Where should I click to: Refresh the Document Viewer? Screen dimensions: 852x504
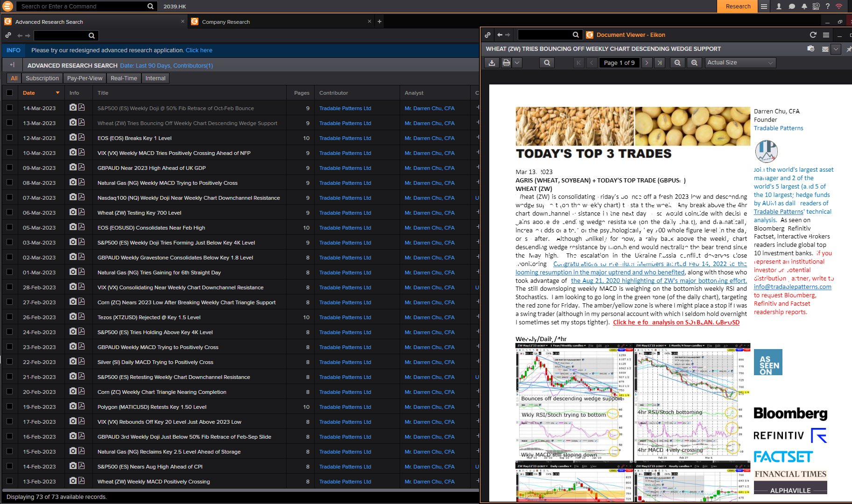[x=813, y=35]
